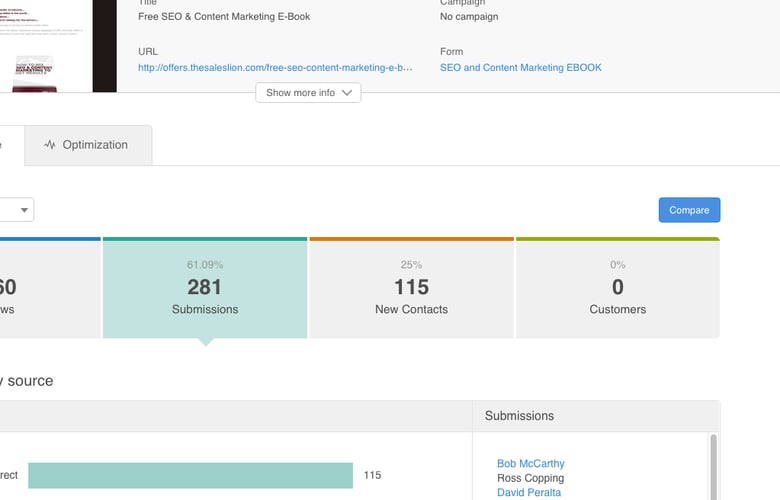Click the blue Compare button
Image resolution: width=780 pixels, height=500 pixels.
click(689, 210)
